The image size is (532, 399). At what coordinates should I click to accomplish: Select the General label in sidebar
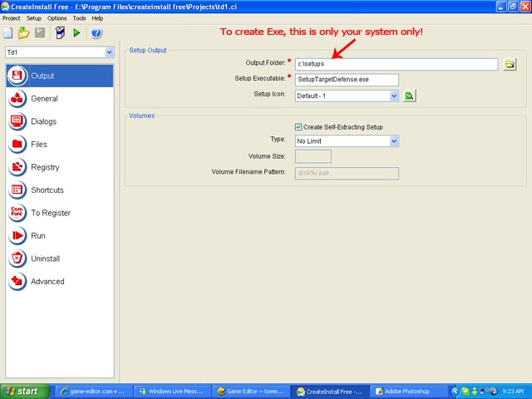44,99
